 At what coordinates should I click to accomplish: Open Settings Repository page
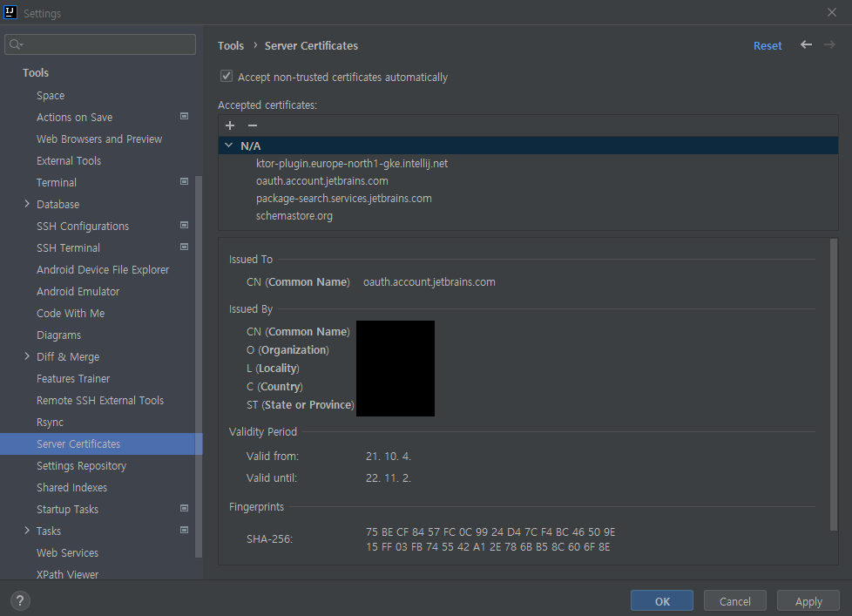pos(81,465)
